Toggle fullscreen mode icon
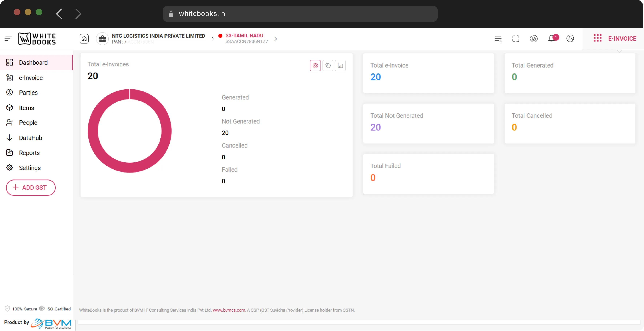The height and width of the screenshot is (331, 644). pyautogui.click(x=516, y=39)
